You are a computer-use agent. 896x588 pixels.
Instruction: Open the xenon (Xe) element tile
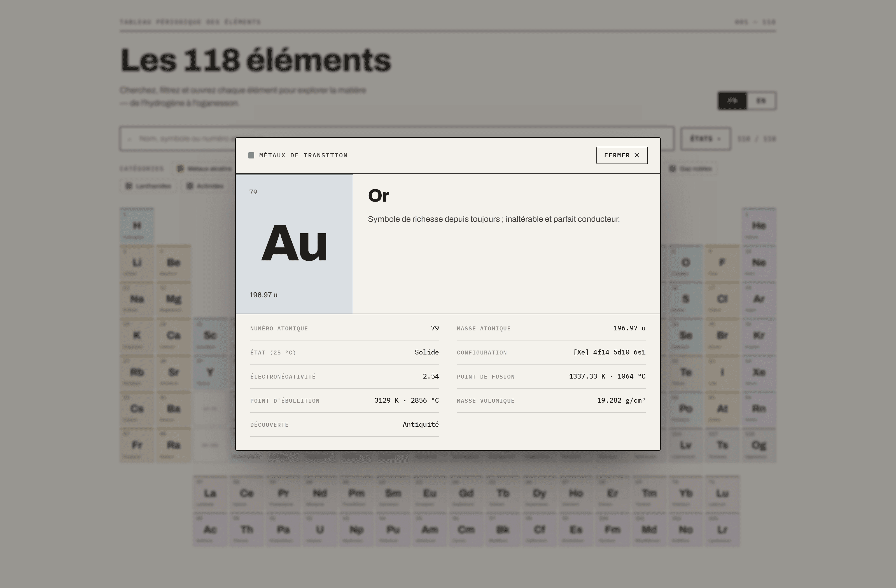(759, 372)
